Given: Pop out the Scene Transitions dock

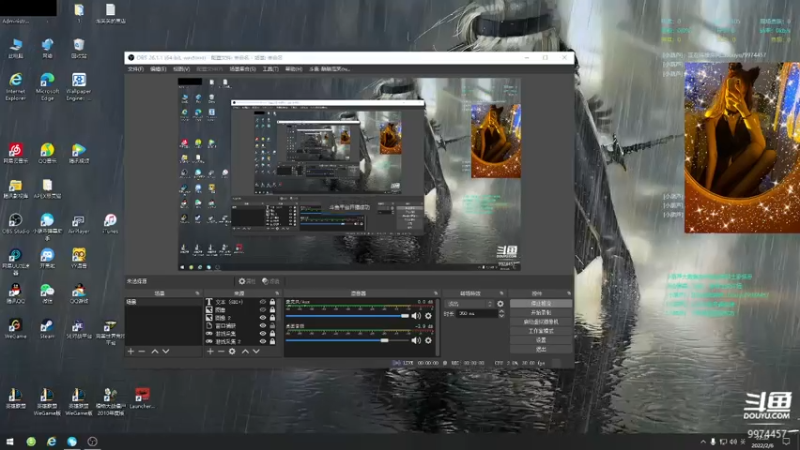Looking at the screenshot, I should (502, 293).
